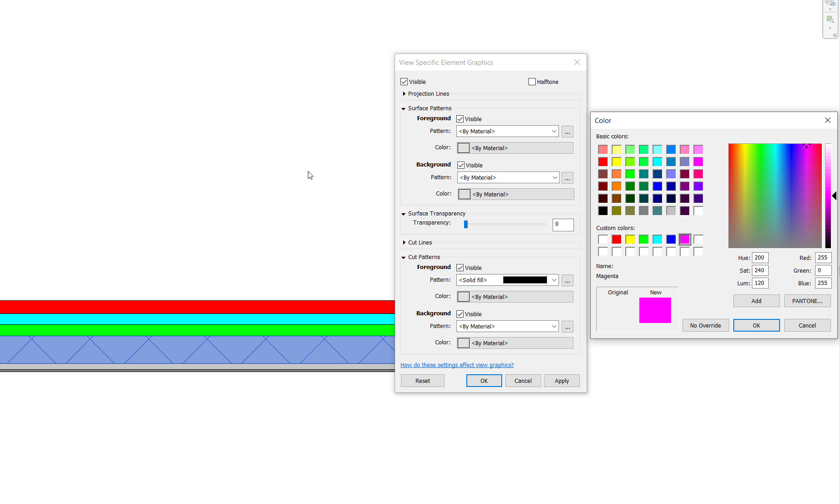Browse foreground surface pattern via ellipsis button
840x504 pixels.
pos(567,132)
